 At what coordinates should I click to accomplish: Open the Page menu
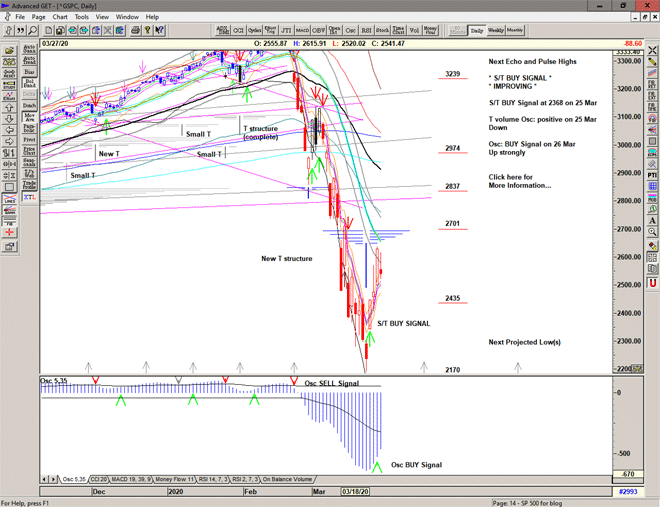pyautogui.click(x=38, y=17)
